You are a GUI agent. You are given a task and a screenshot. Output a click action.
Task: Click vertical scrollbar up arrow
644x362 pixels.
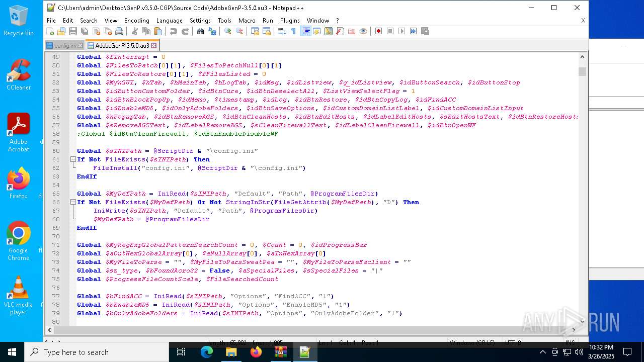pos(582,57)
